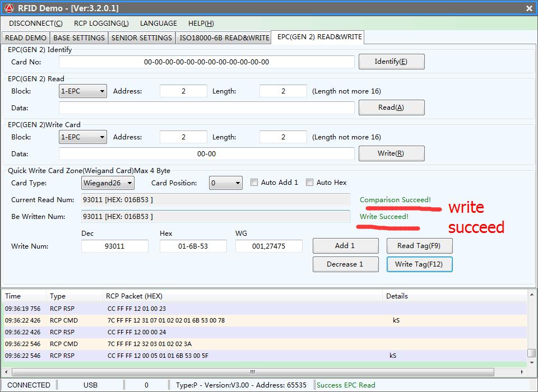The height and width of the screenshot is (392, 538).
Task: Expand the Block dropdown in EPC Read section
Action: (83, 91)
